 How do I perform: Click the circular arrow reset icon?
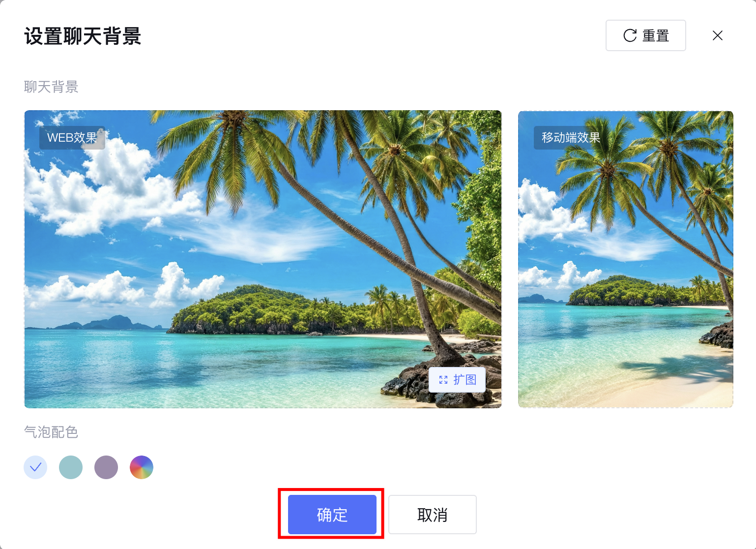click(630, 35)
